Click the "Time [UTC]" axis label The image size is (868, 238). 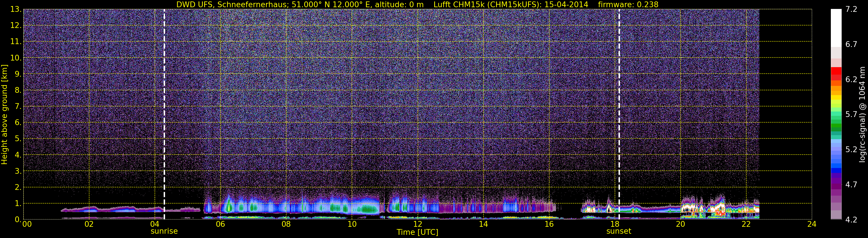tap(417, 232)
